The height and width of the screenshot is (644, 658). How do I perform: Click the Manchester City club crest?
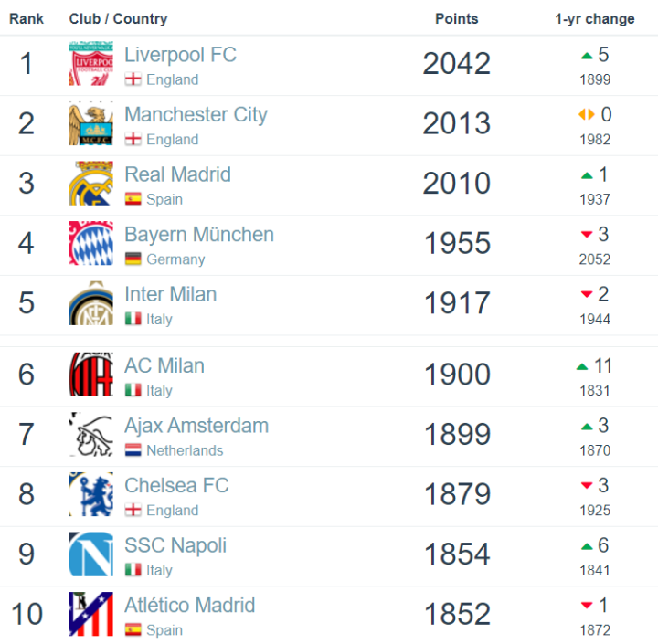90,124
